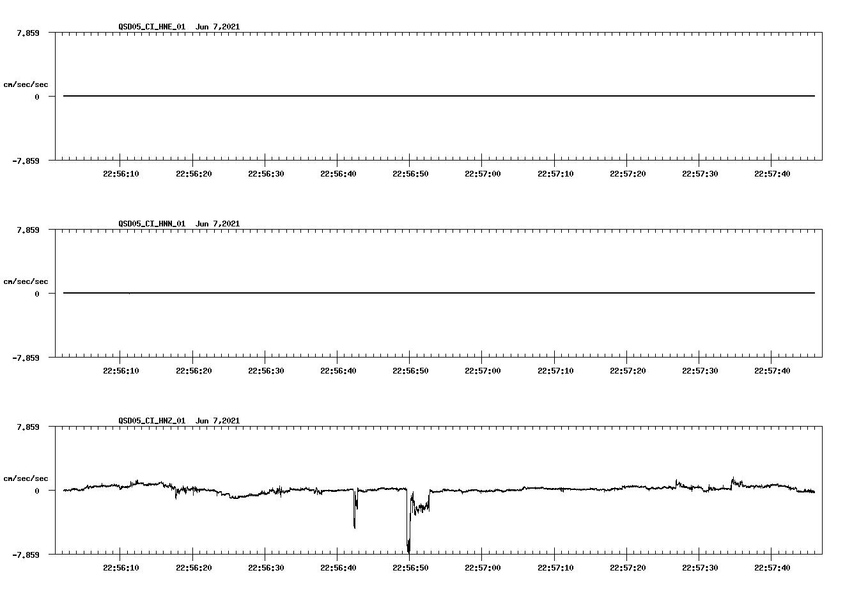Click 22:56:10 on the HNE time axis
The width and height of the screenshot is (868, 591).
[x=121, y=174]
